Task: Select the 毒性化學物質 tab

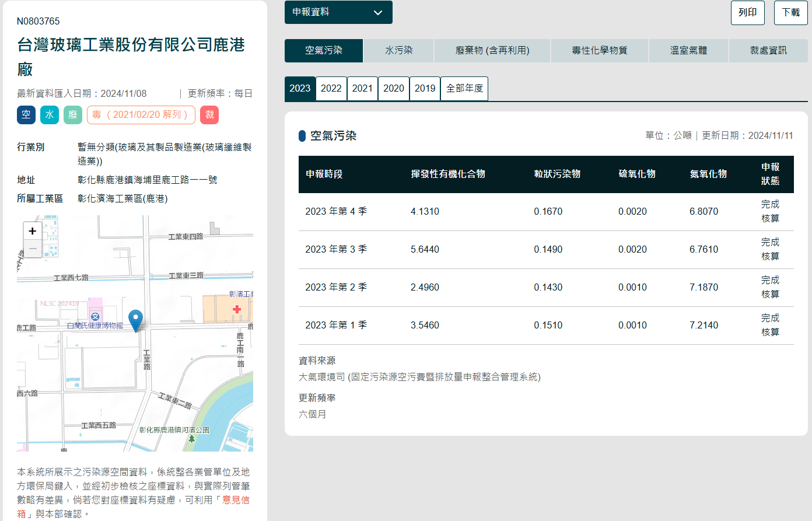Action: 600,51
